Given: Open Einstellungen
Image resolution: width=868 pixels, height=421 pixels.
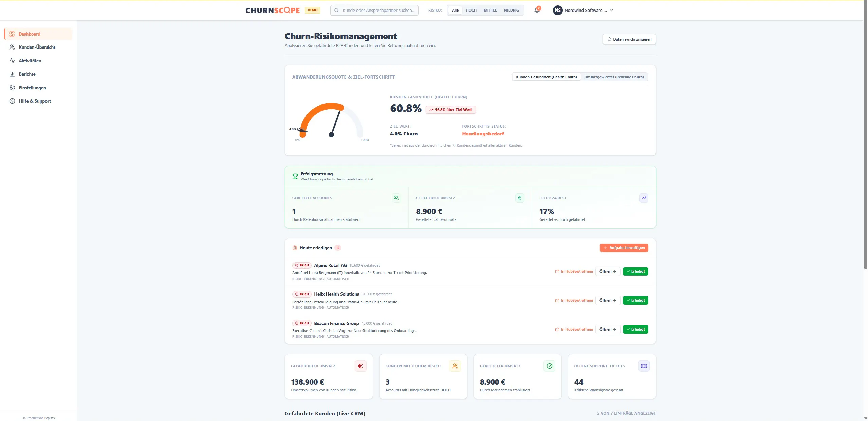Looking at the screenshot, I should pos(38,88).
